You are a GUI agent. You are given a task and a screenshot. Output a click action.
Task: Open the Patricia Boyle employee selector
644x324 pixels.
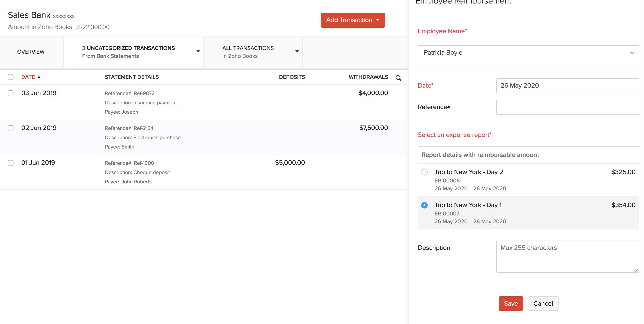[x=527, y=53]
